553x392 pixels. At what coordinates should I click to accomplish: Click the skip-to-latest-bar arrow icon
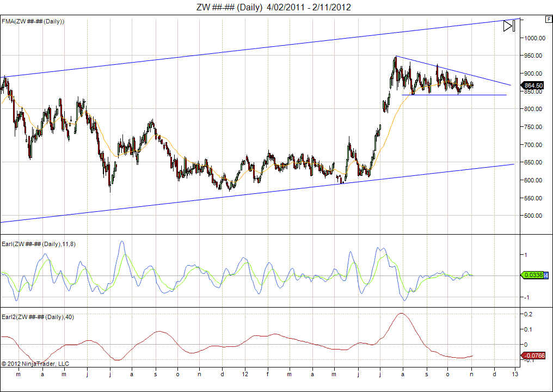coord(508,26)
